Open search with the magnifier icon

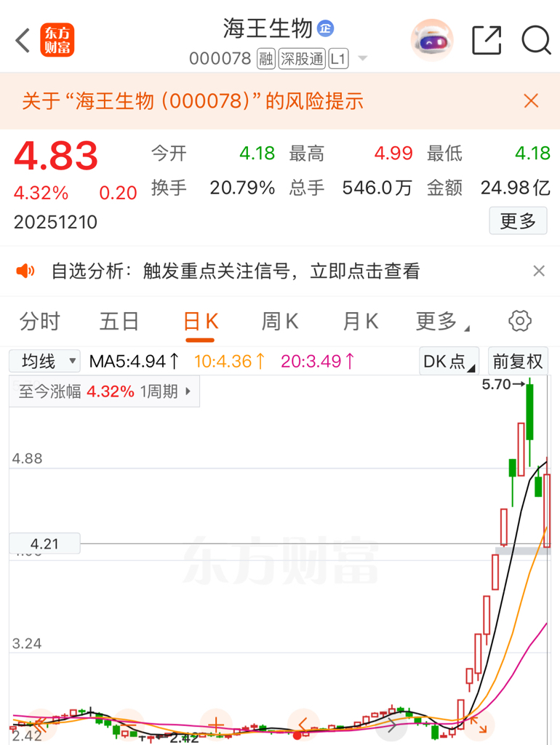(x=536, y=41)
